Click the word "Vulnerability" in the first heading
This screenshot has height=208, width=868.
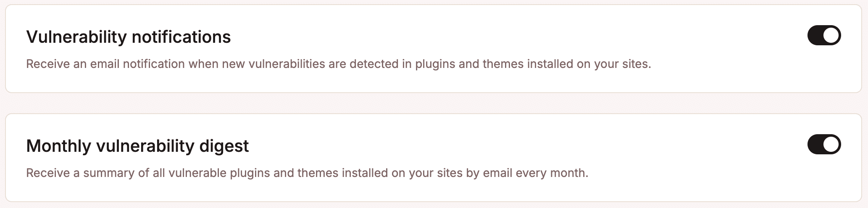(x=76, y=37)
